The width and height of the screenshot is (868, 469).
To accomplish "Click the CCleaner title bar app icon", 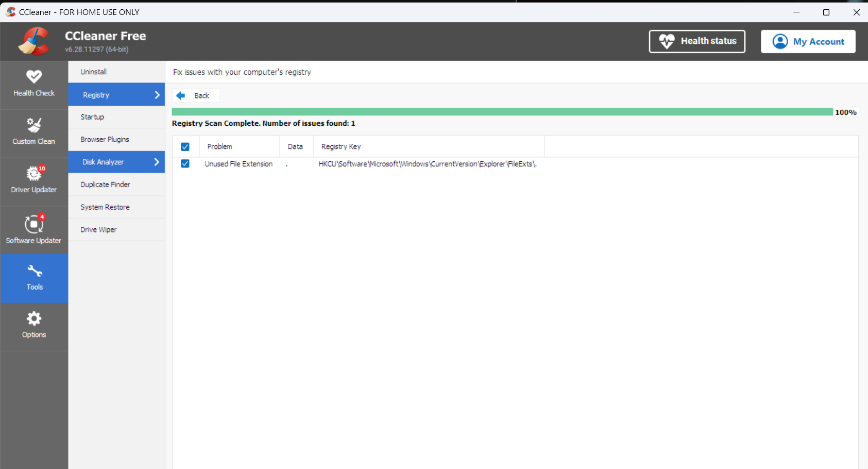I will click(10, 12).
